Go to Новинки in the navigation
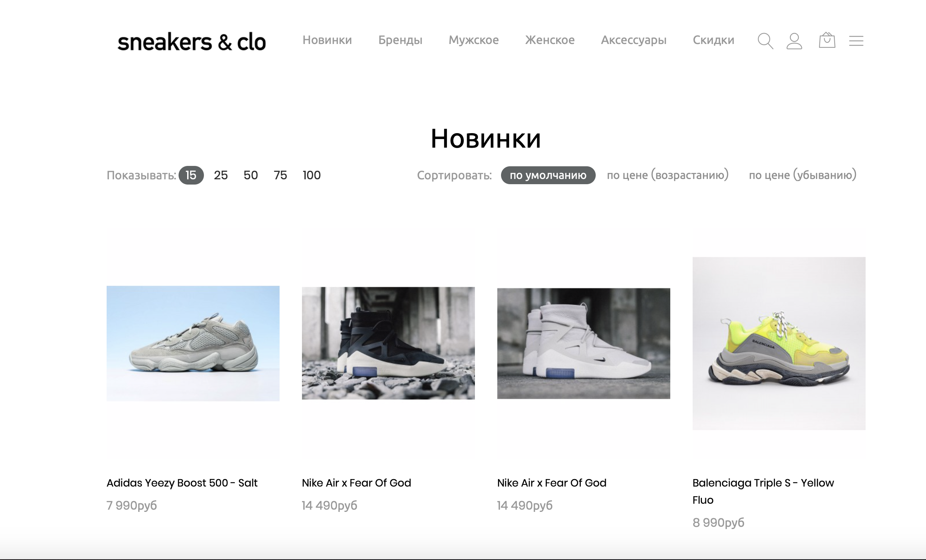926x560 pixels. [327, 40]
